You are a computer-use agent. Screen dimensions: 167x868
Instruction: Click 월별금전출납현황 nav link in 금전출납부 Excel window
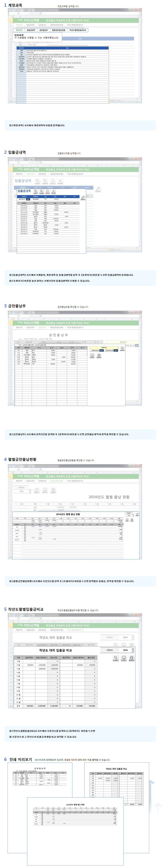point(57,327)
